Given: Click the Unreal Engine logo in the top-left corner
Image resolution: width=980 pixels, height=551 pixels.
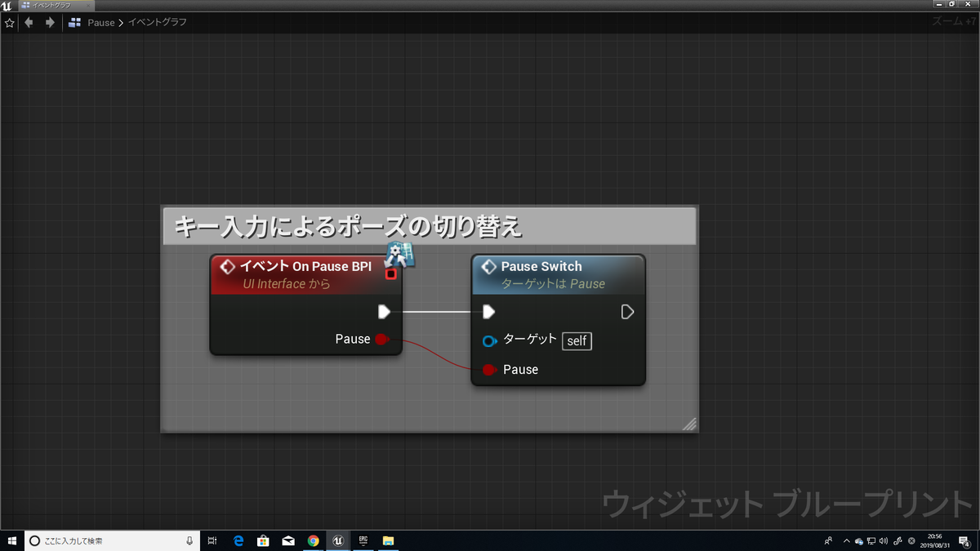Looking at the screenshot, I should pos(7,4).
